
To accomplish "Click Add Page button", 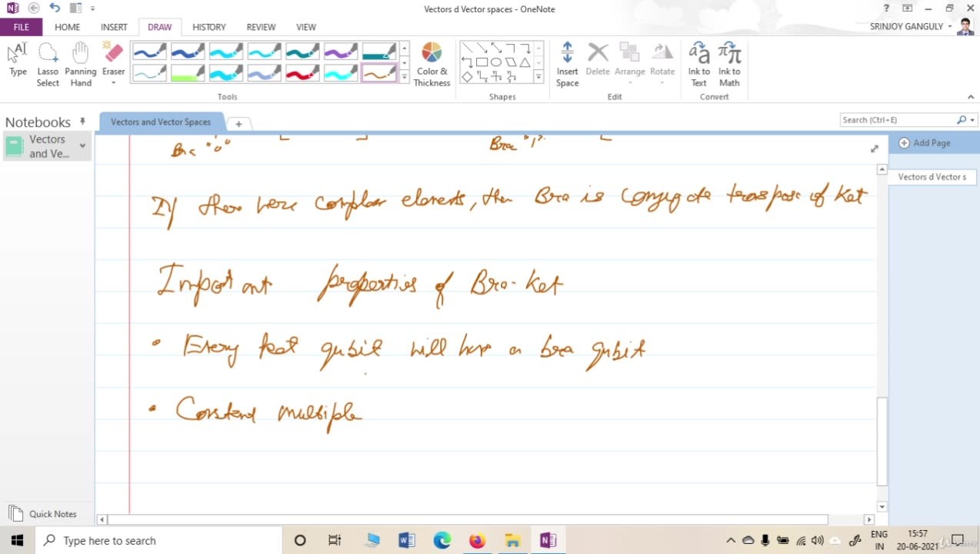I will click(x=925, y=143).
